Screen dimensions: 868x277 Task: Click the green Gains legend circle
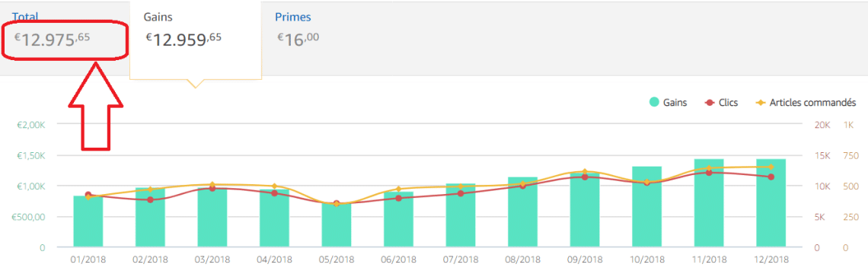coord(654,102)
